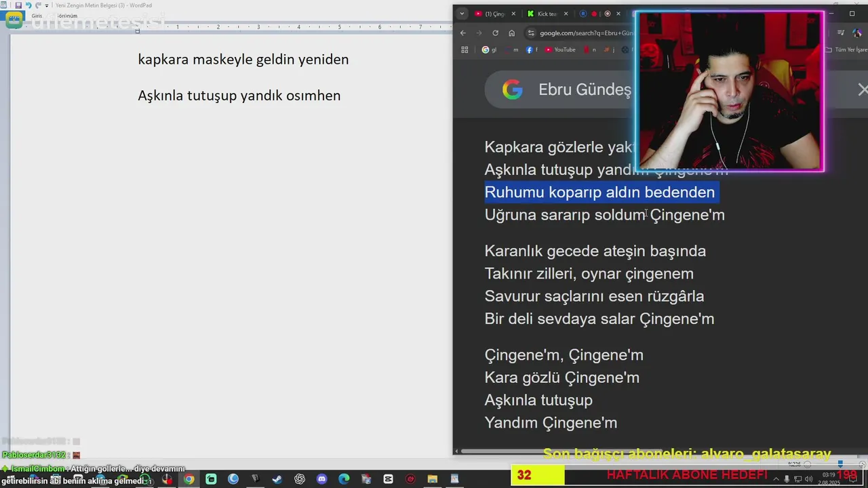The image size is (868, 488).
Task: Open the 'JF j' bookmark on the bookmarks bar
Action: coord(608,49)
